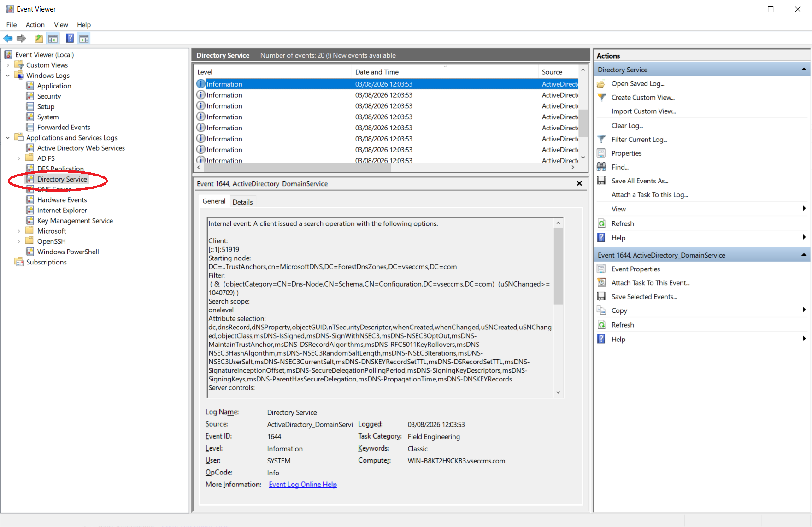The image size is (812, 527).
Task: Click the Create Custom View funnel icon
Action: 601,98
